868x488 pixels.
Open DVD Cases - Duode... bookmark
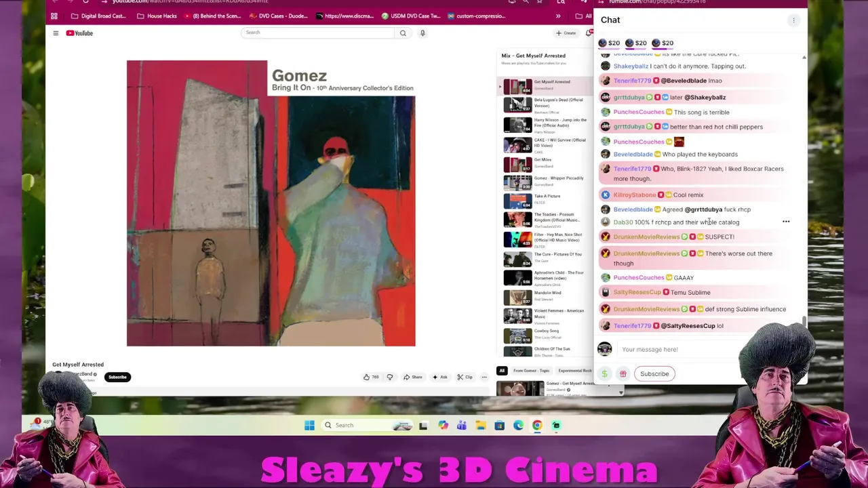click(279, 16)
